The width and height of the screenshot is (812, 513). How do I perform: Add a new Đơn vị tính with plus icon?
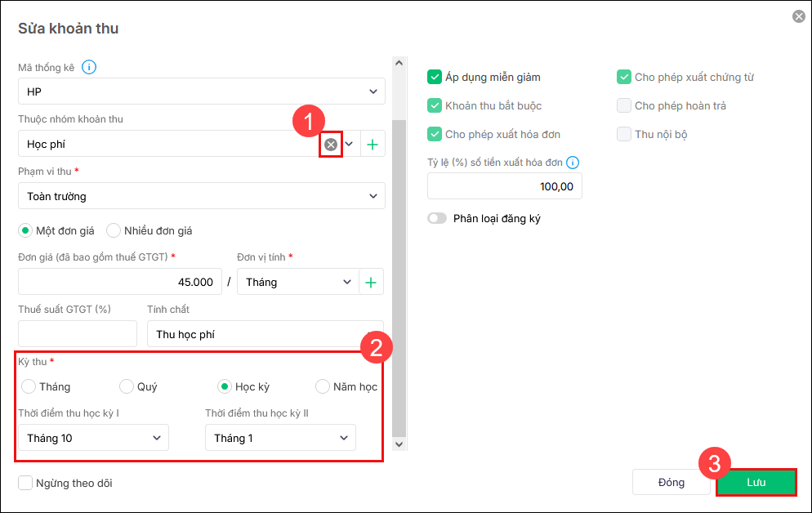point(371,282)
